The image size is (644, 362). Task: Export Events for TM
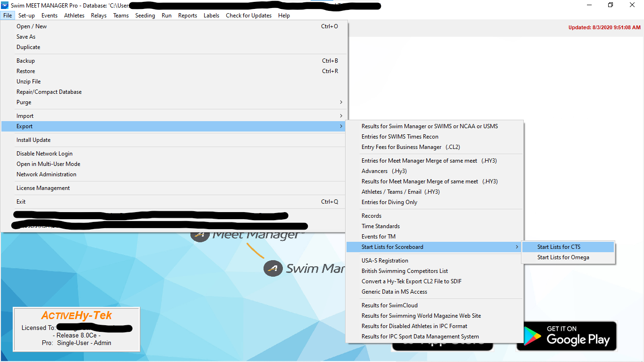tap(435, 237)
